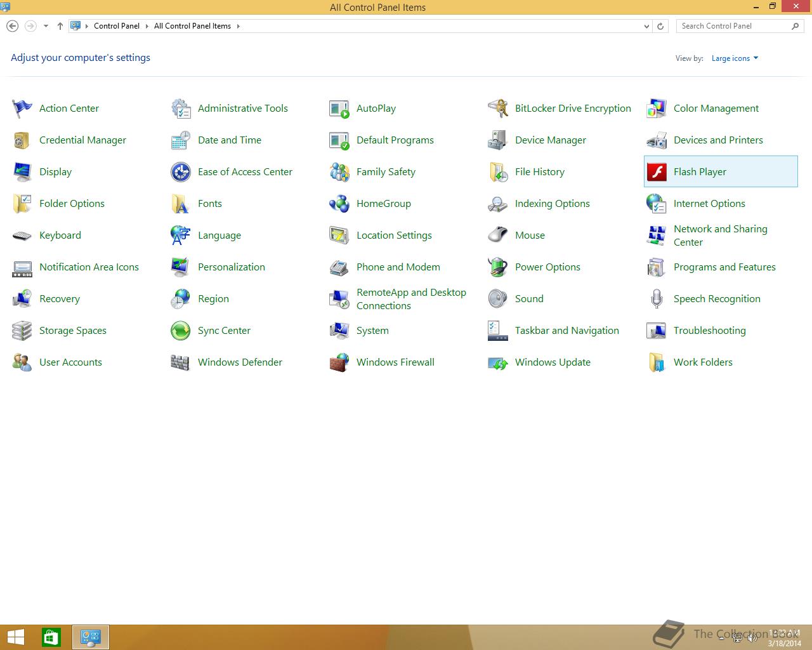Open the Storage Spaces link

click(73, 331)
